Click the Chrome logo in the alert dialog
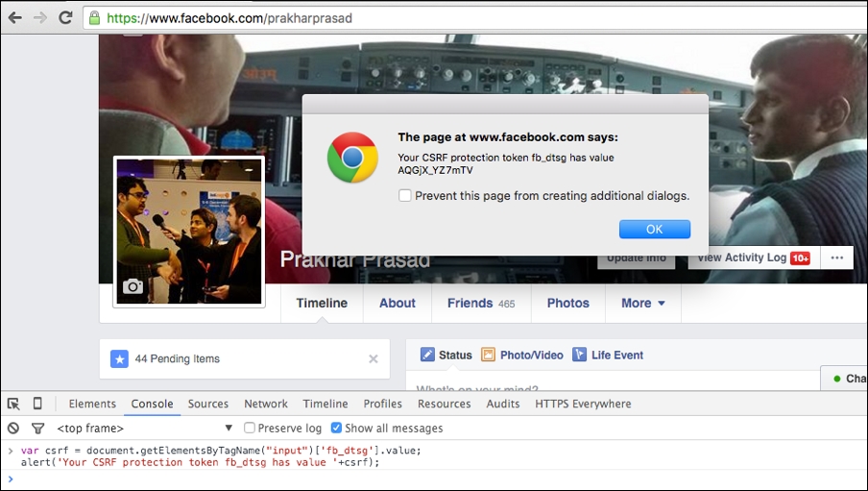This screenshot has height=491, width=868. (x=352, y=158)
